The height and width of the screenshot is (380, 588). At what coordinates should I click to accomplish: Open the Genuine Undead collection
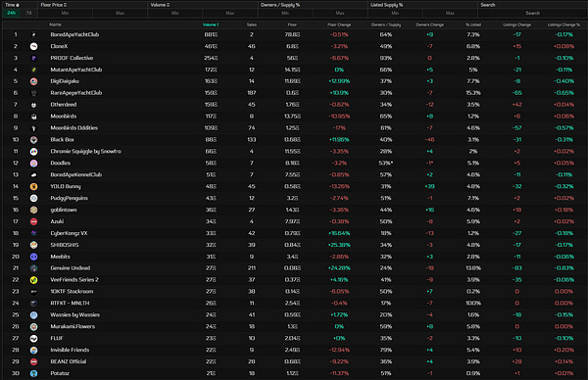[x=71, y=268]
